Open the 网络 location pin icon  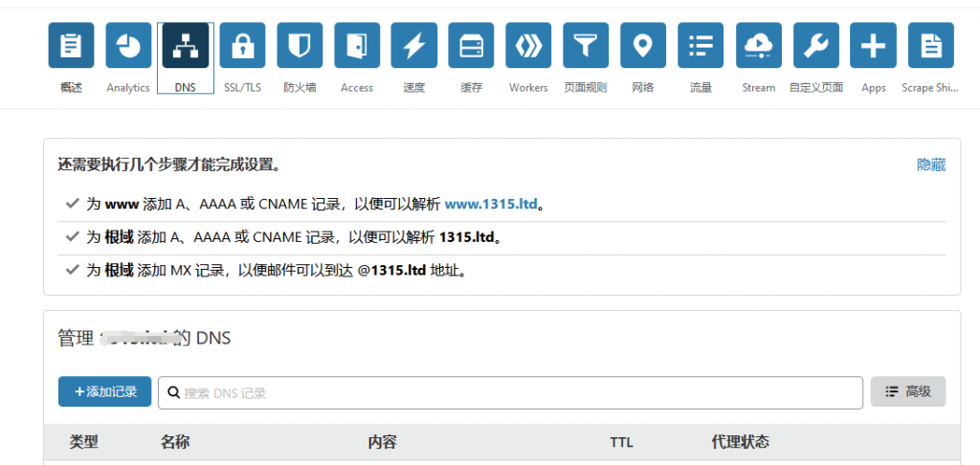click(643, 45)
